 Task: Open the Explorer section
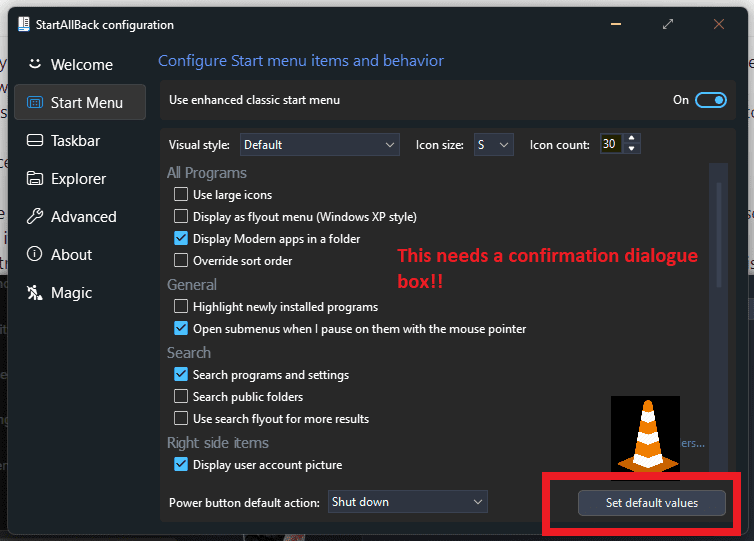tap(80, 178)
